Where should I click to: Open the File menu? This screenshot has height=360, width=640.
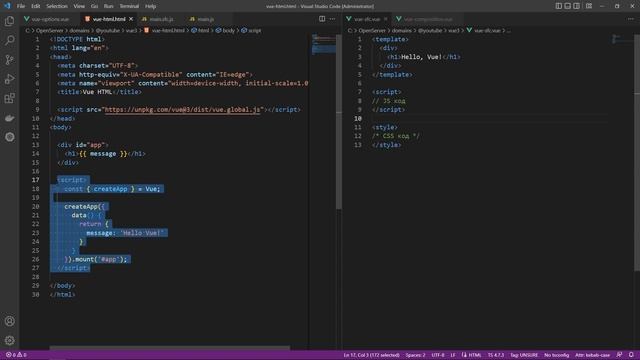(21, 6)
